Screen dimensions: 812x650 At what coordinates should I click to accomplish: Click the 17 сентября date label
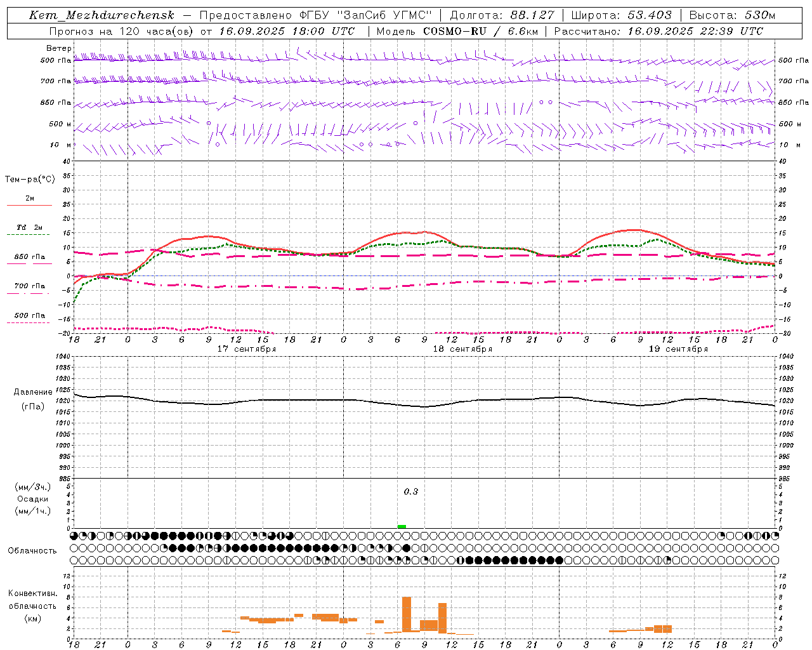point(247,349)
